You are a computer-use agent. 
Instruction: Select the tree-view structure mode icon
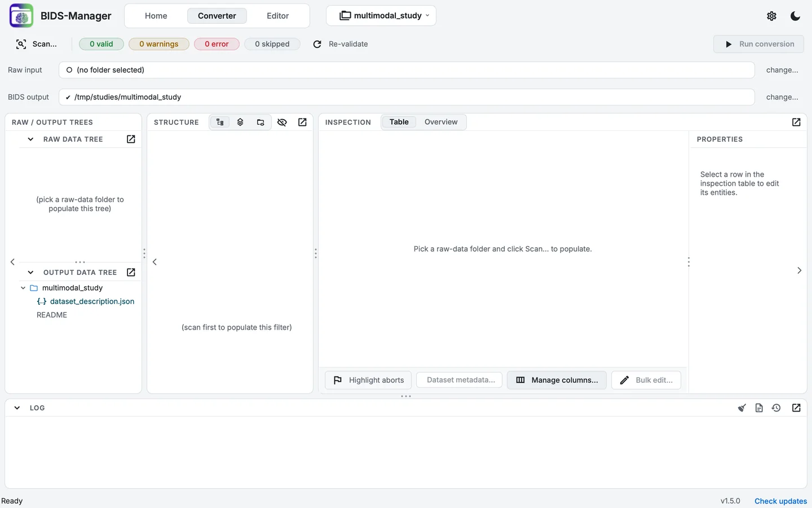click(220, 122)
